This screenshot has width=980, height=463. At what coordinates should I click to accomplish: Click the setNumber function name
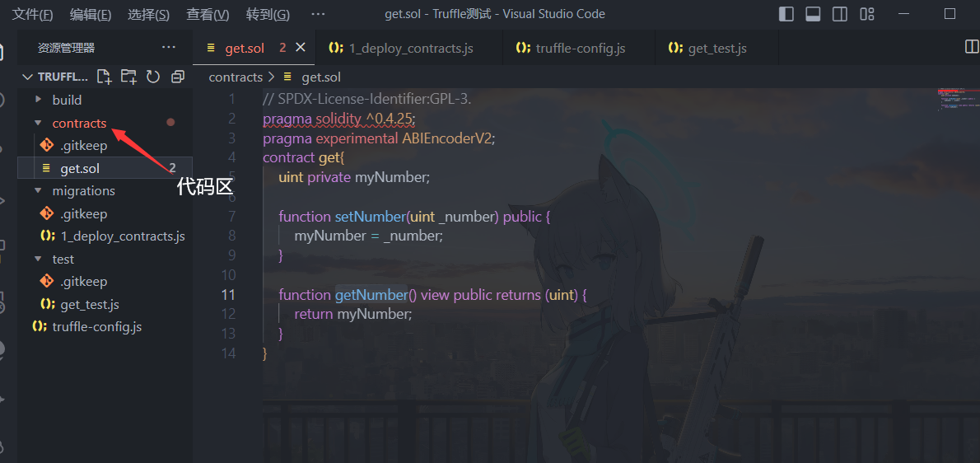(371, 217)
